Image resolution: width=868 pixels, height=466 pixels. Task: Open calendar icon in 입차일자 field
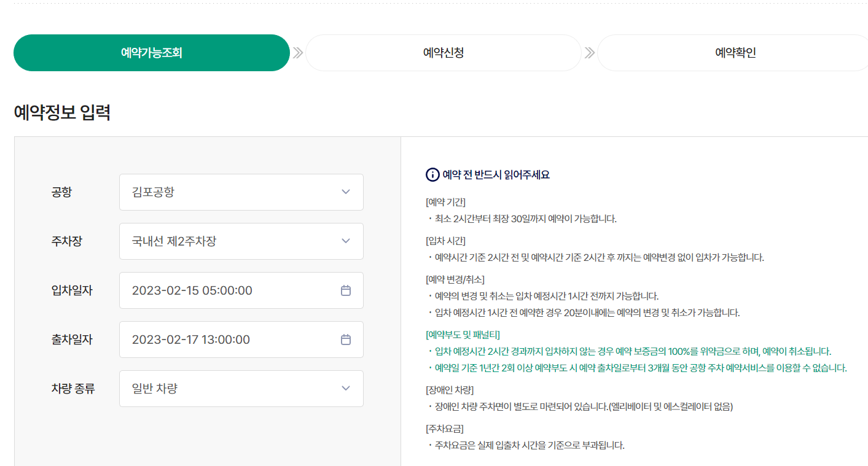[346, 290]
